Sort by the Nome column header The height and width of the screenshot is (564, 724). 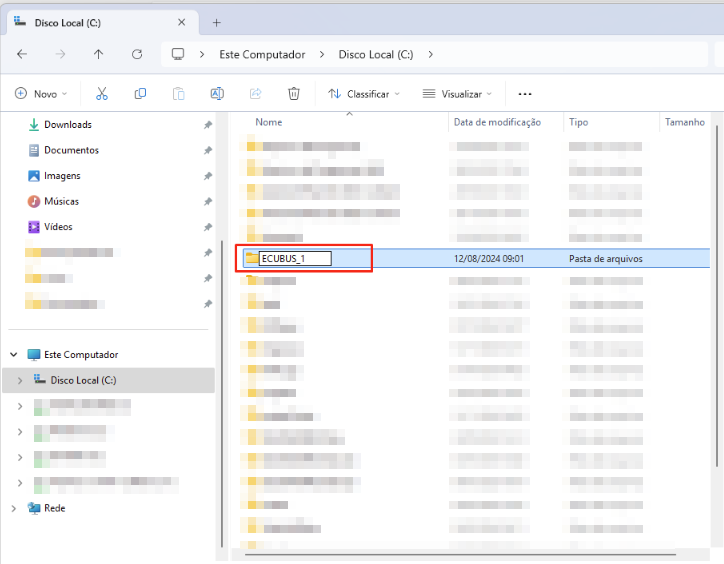tap(269, 122)
